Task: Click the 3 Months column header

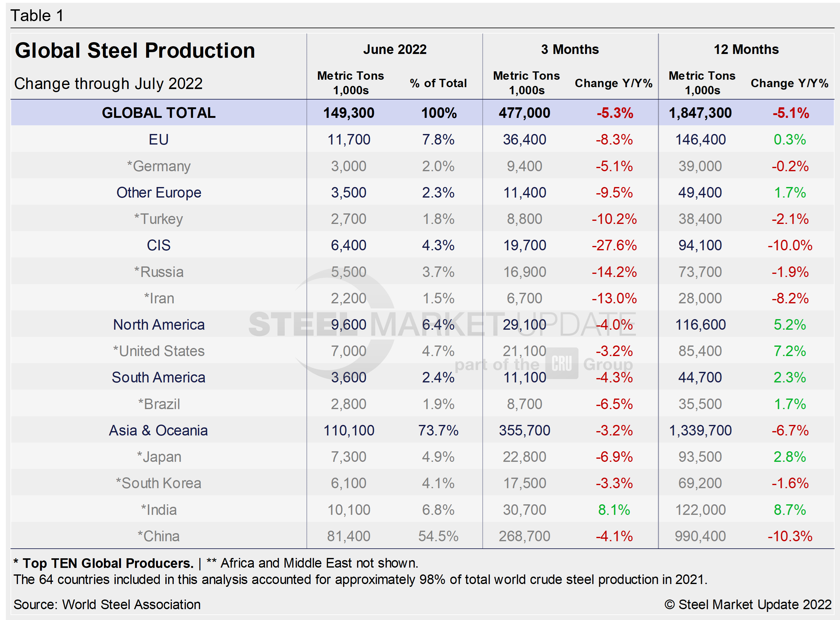Action: click(570, 50)
